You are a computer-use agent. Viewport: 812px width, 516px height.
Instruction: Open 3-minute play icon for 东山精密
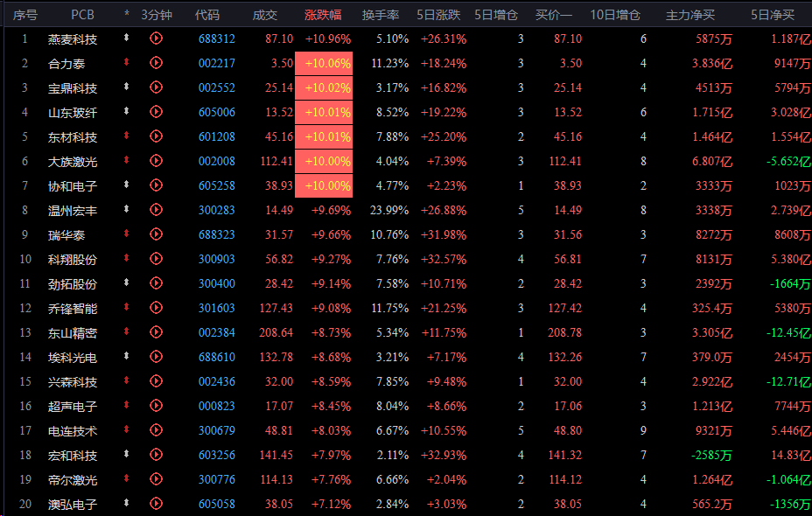pos(156,332)
